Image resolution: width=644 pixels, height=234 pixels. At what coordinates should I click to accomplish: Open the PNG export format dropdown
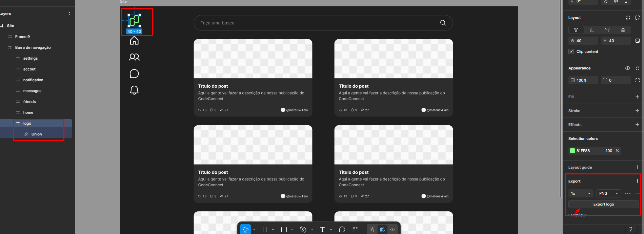(609, 193)
